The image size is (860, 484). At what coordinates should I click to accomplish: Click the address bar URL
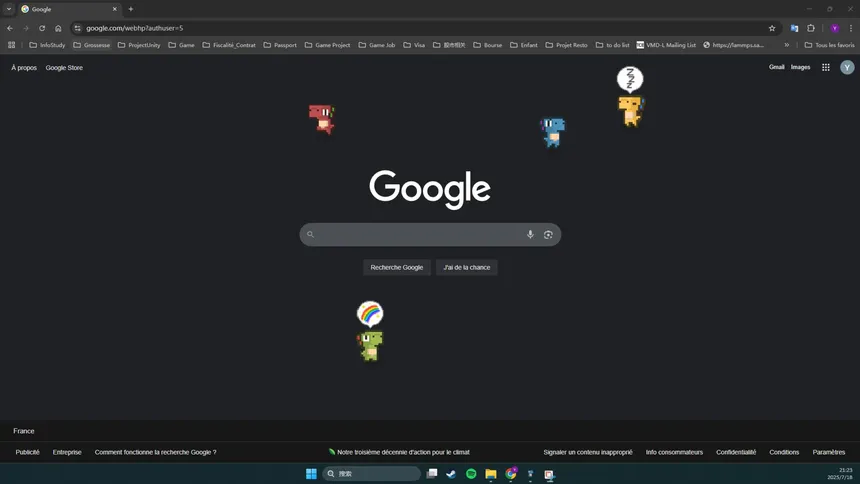(x=134, y=28)
